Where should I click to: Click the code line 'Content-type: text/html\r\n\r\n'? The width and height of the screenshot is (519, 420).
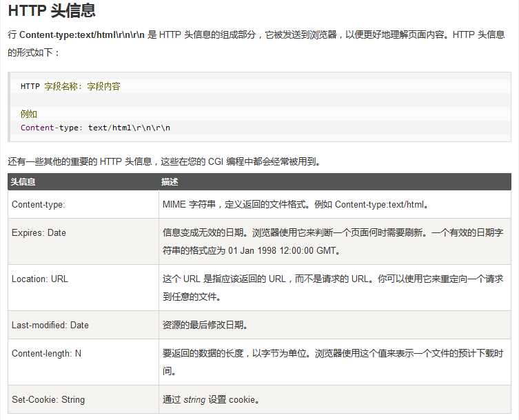coord(95,128)
